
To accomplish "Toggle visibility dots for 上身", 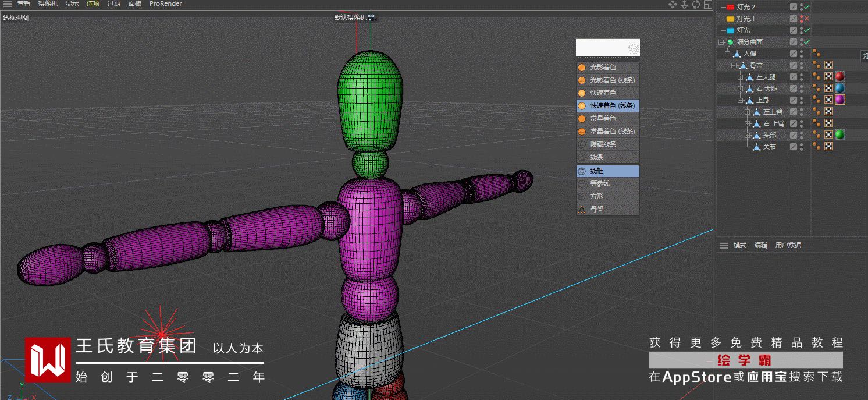I will pos(801,100).
